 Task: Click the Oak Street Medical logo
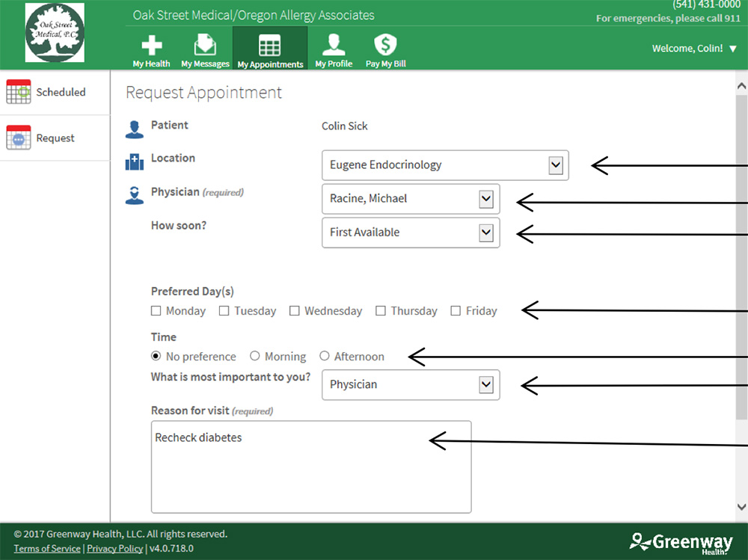coord(55,32)
